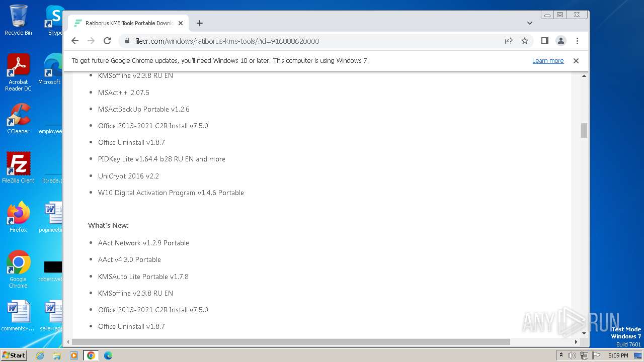Click 'AAct v4.3.0 Portable' item
This screenshot has width=644, height=362.
click(129, 259)
